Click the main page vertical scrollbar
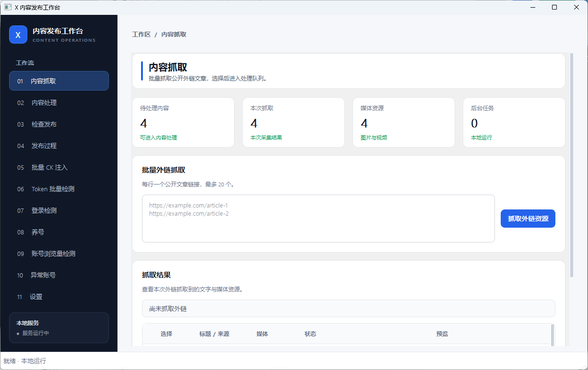588x370 pixels. coord(572,165)
